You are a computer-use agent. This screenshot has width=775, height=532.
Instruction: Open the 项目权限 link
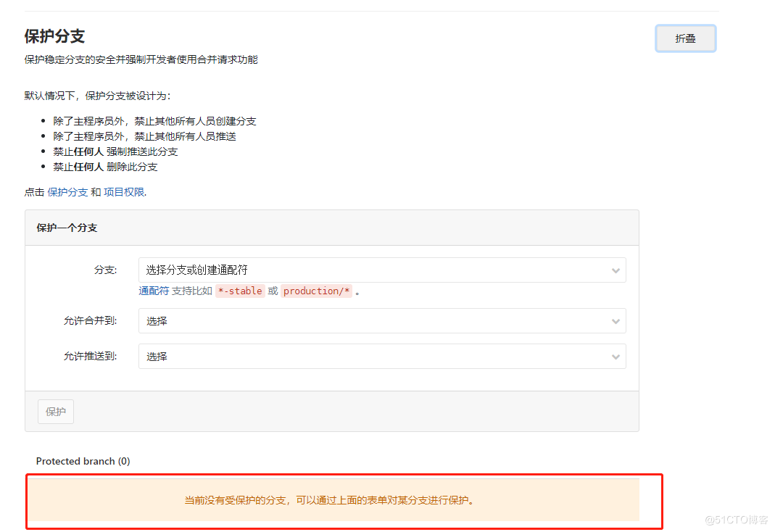(x=124, y=192)
